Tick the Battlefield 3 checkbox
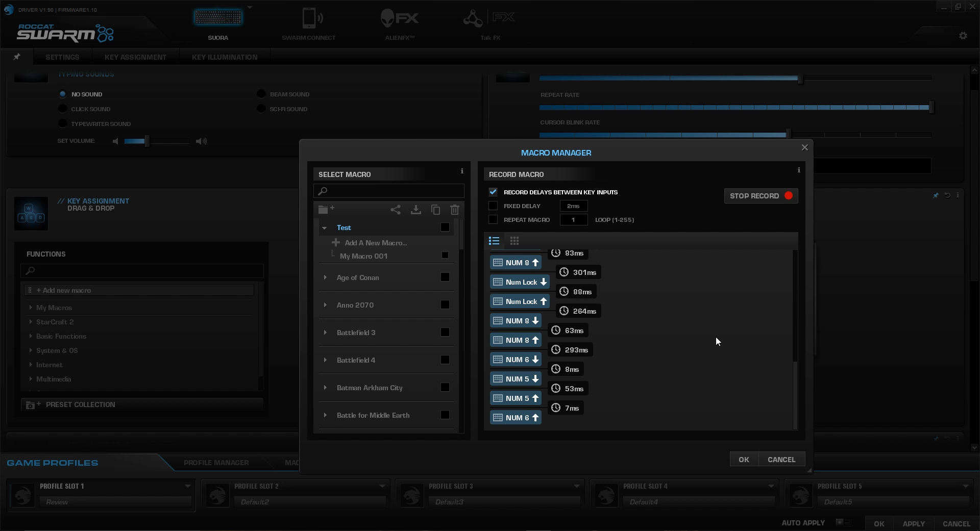The width and height of the screenshot is (980, 531). tap(445, 332)
